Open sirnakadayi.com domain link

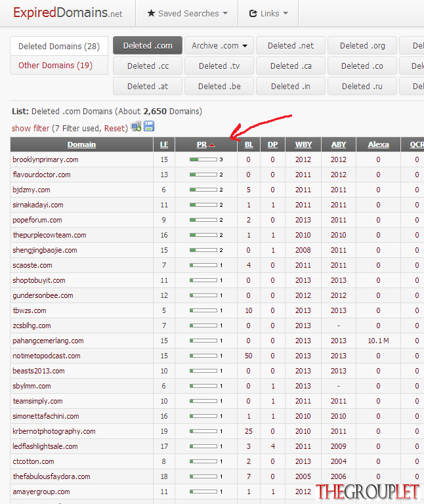[x=38, y=205]
